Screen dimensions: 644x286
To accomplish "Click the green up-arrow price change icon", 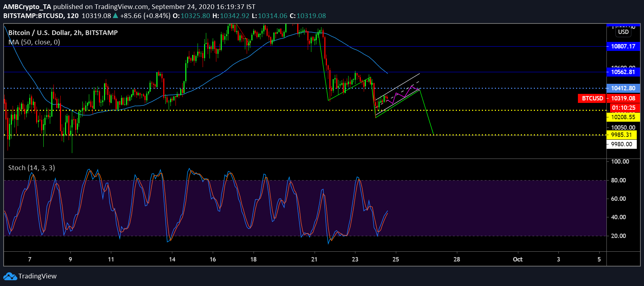I will point(116,16).
